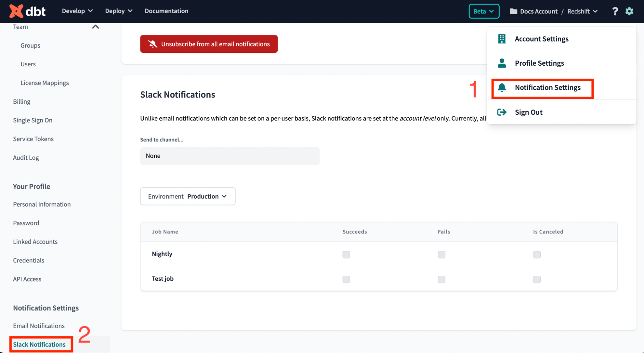This screenshot has width=644, height=353.
Task: Enable Succeeds checkbox for Nightly job
Action: pos(346,254)
